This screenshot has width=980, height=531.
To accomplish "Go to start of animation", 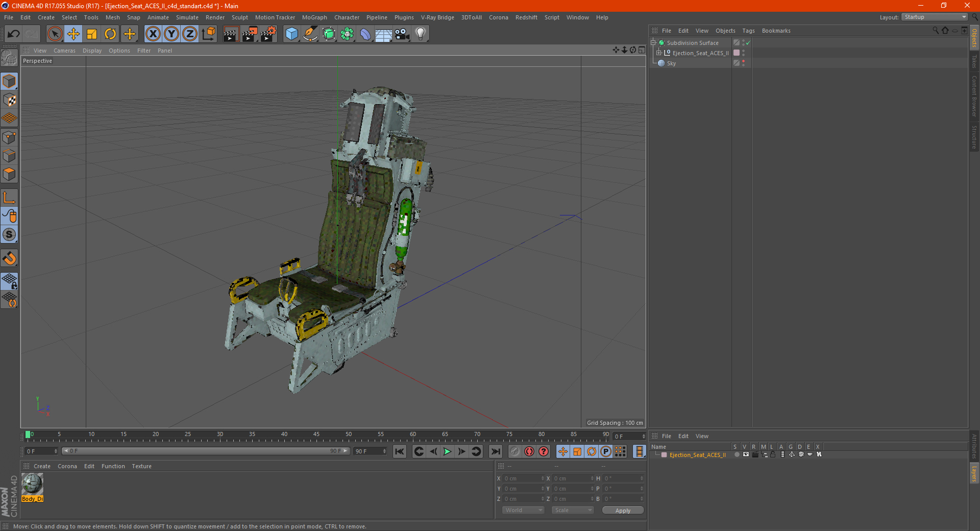I will point(400,451).
